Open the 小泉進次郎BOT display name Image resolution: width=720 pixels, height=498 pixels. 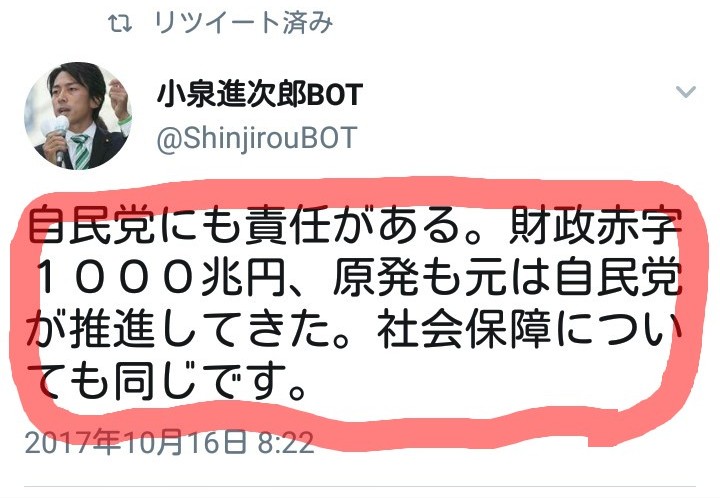[260, 95]
